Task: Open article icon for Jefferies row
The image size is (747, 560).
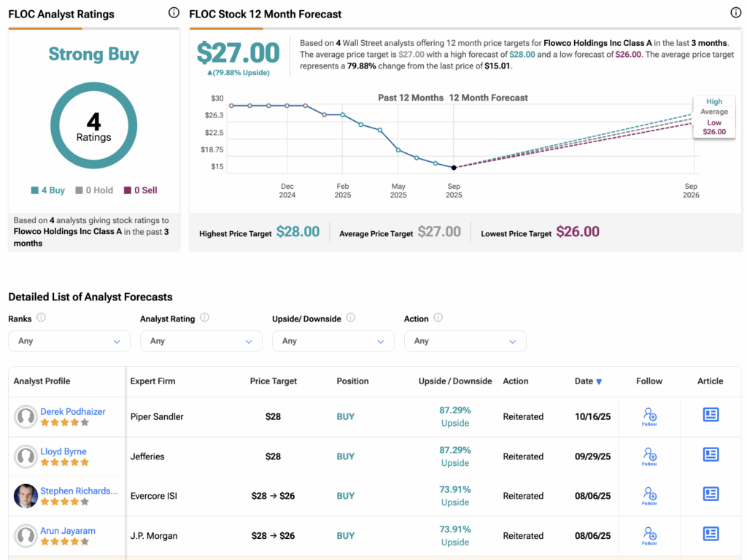Action: coord(711,455)
